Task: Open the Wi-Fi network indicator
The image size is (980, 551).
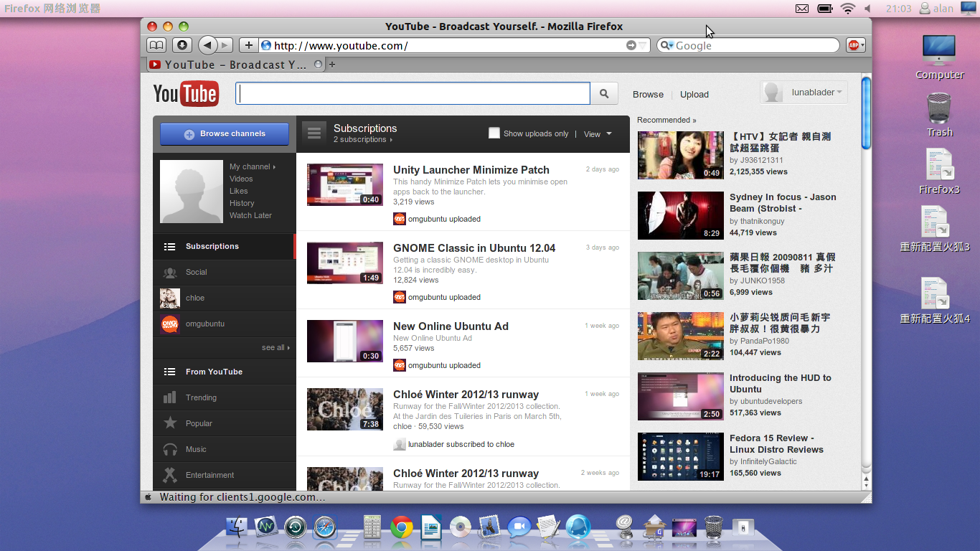Action: pos(848,9)
